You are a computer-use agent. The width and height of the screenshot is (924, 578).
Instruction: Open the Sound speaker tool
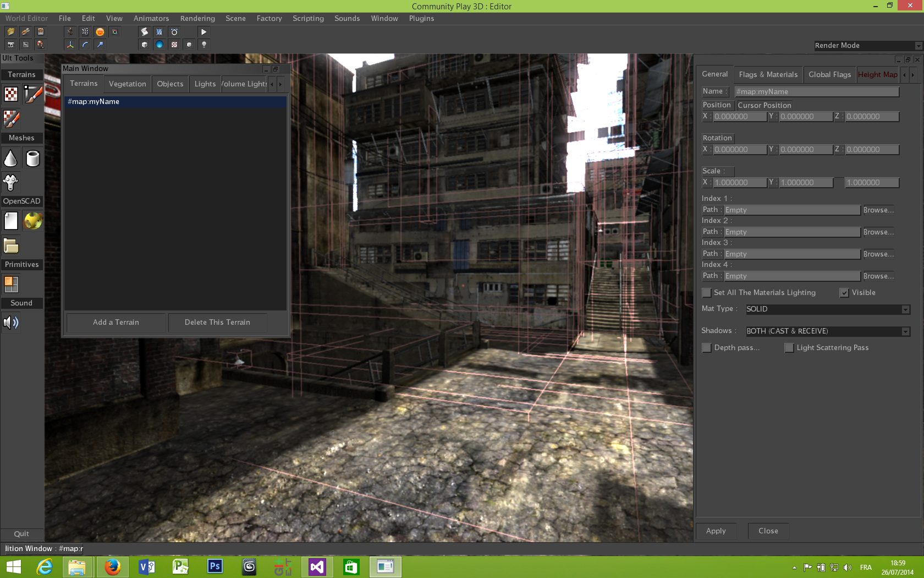10,323
